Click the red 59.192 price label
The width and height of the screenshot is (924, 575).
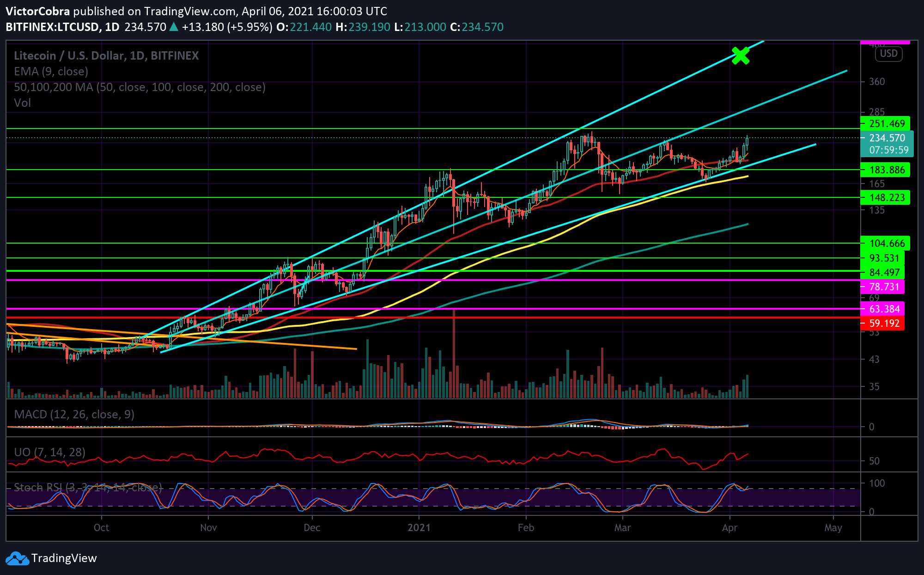(x=882, y=323)
